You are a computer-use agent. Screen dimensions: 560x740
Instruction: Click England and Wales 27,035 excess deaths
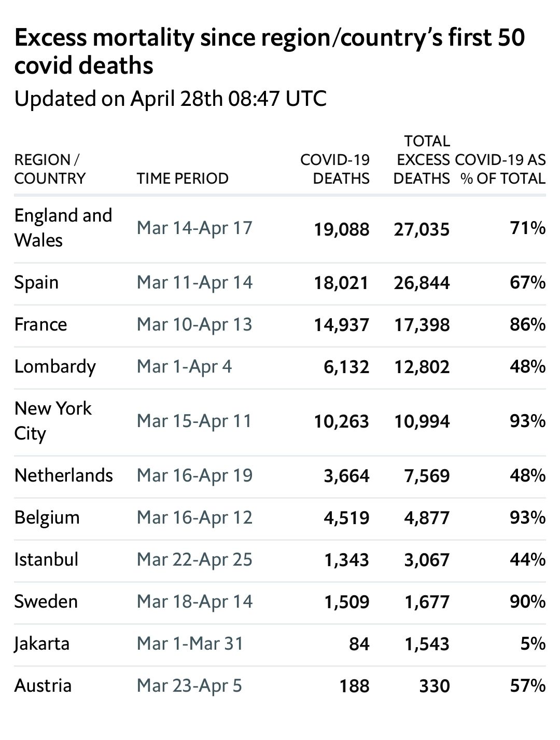(421, 229)
